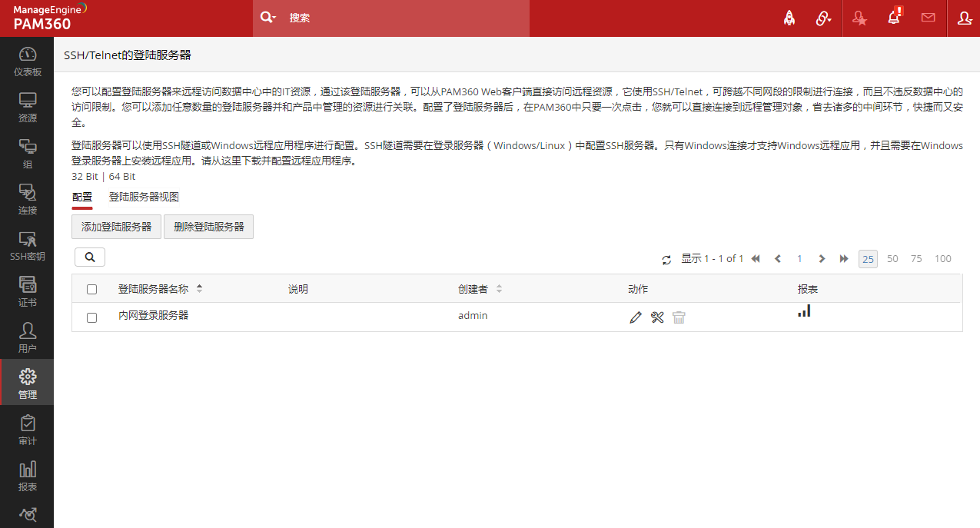This screenshot has width=980, height=528.
Task: Click the 添加登陆服务器 button
Action: [117, 227]
